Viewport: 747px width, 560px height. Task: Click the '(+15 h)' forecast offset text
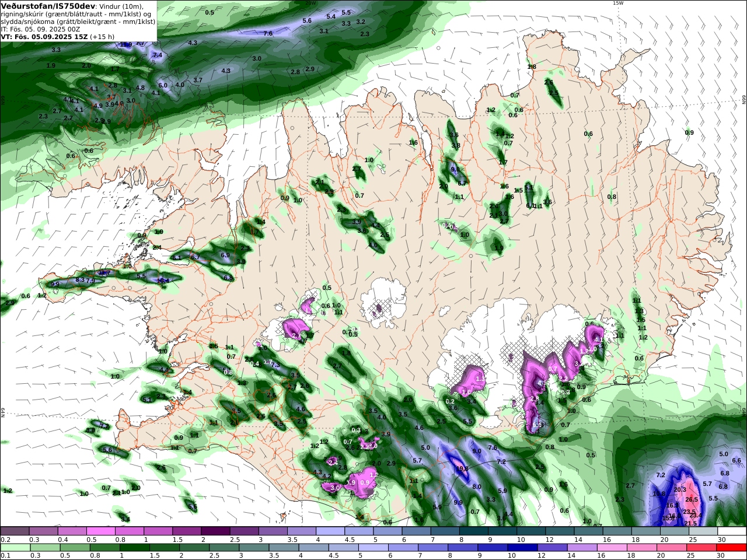click(102, 36)
